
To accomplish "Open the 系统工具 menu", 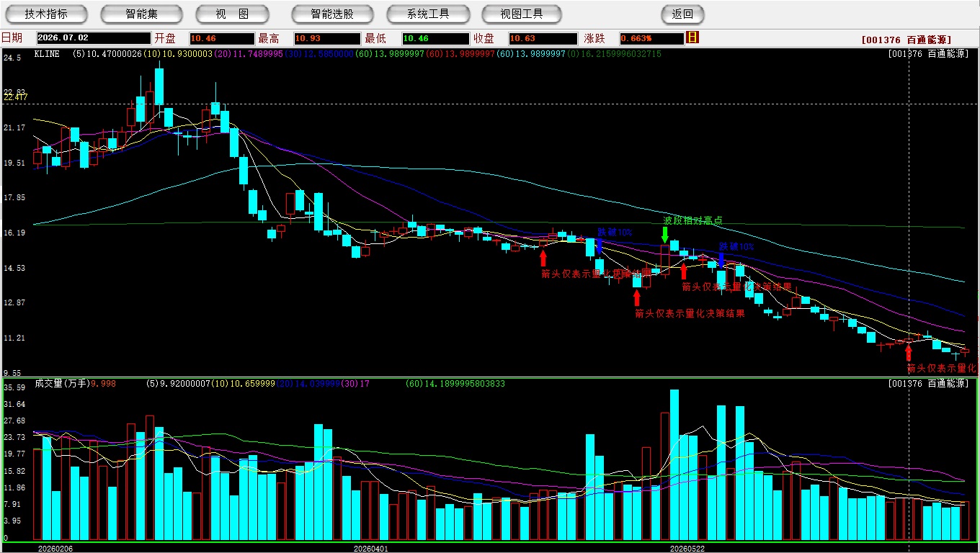I will [428, 14].
